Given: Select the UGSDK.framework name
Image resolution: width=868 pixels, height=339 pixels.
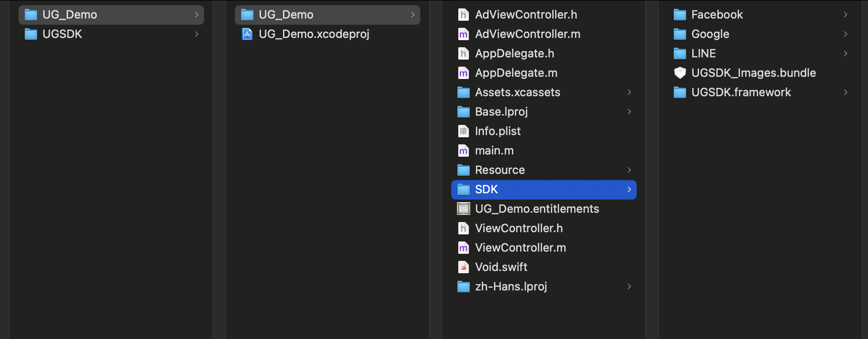Looking at the screenshot, I should 741,92.
